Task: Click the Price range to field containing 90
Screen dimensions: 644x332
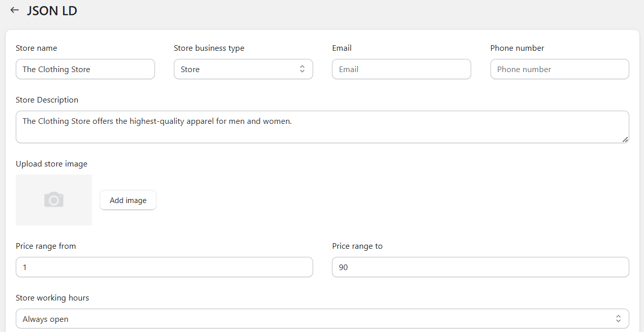Action: pyautogui.click(x=480, y=267)
